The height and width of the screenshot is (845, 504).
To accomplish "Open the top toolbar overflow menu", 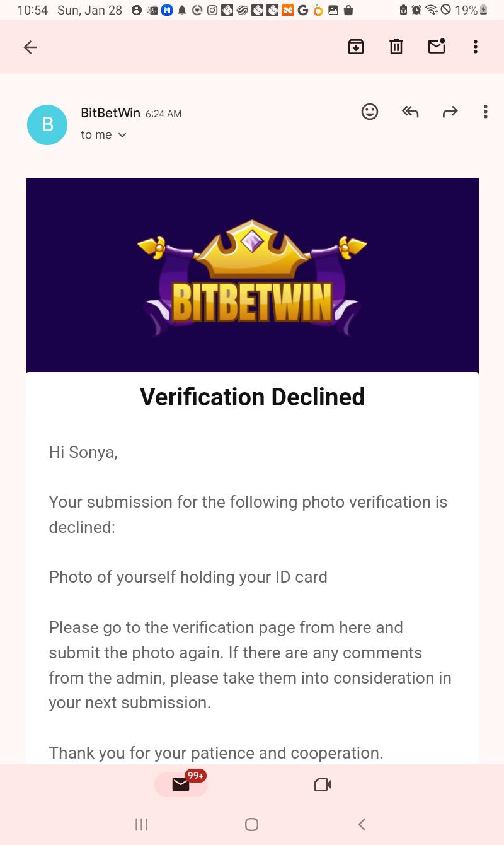I will coord(476,47).
